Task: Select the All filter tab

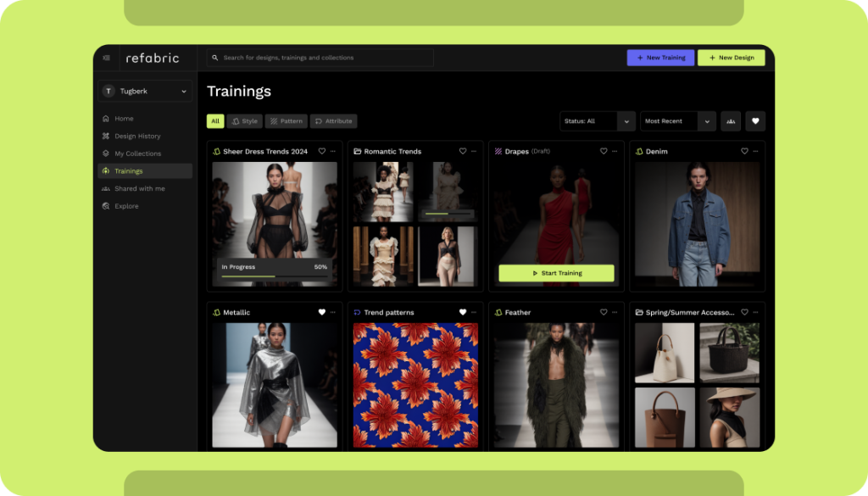Action: (x=215, y=121)
